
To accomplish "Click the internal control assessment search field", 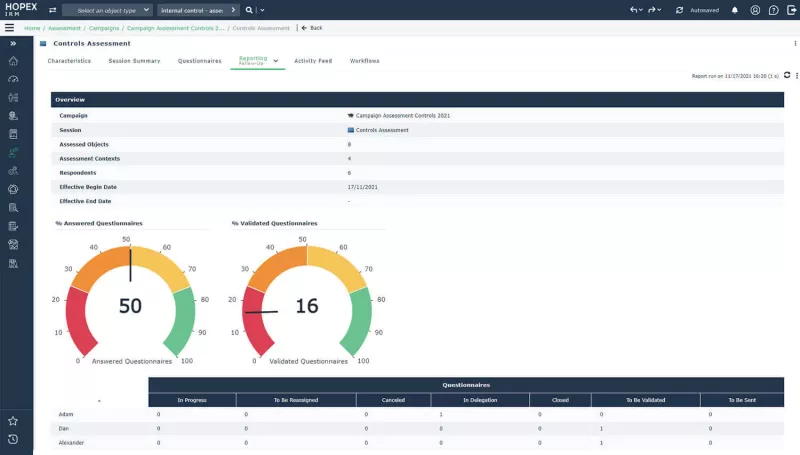I will click(x=198, y=10).
